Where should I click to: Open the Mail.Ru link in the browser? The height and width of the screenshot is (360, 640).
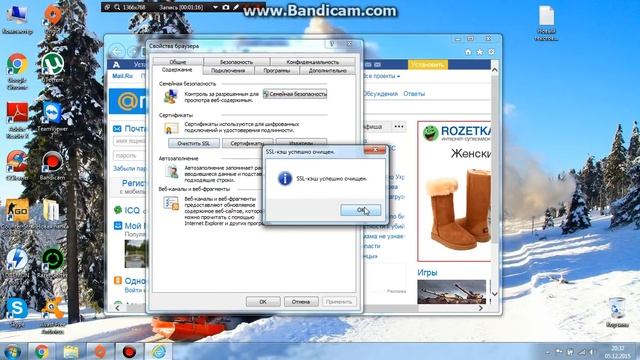click(x=122, y=76)
